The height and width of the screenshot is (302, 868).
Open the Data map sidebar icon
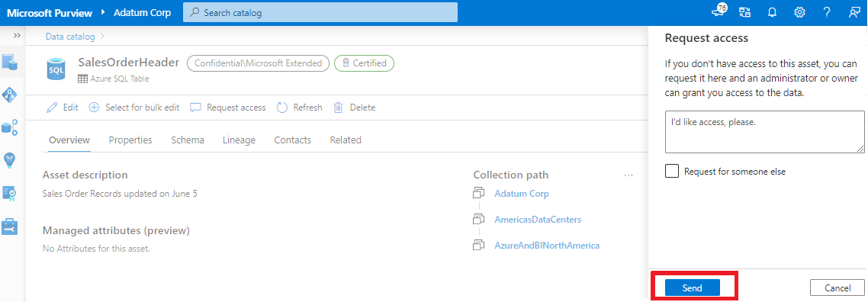click(x=10, y=95)
